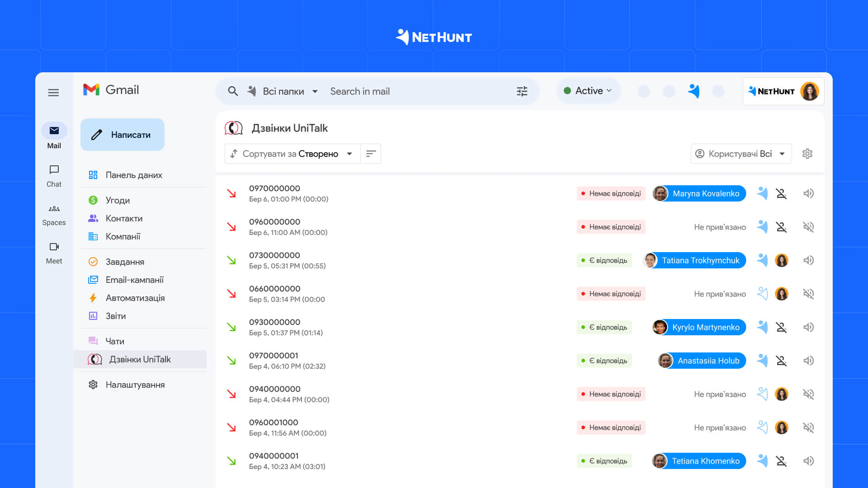Click UniTalk logo beside Дзвінки UniTalk title
Image resolution: width=868 pixels, height=488 pixels.
tap(234, 128)
